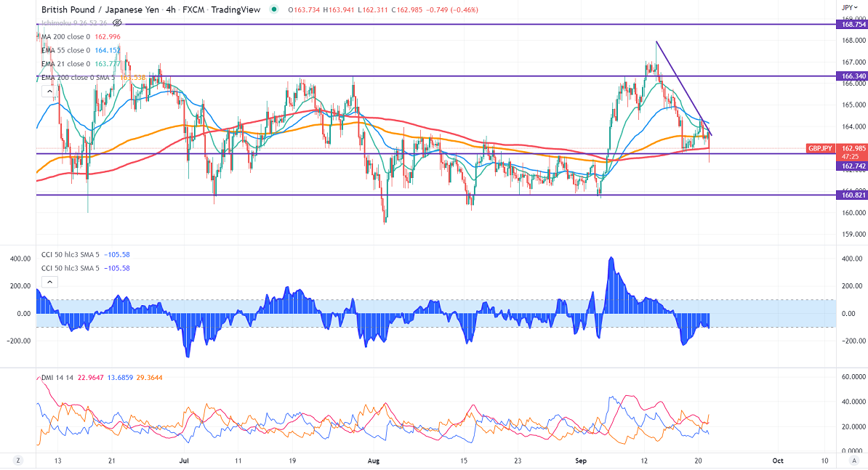This screenshot has width=868, height=470.
Task: Click the 160.000 price axis label
Action: click(x=853, y=213)
